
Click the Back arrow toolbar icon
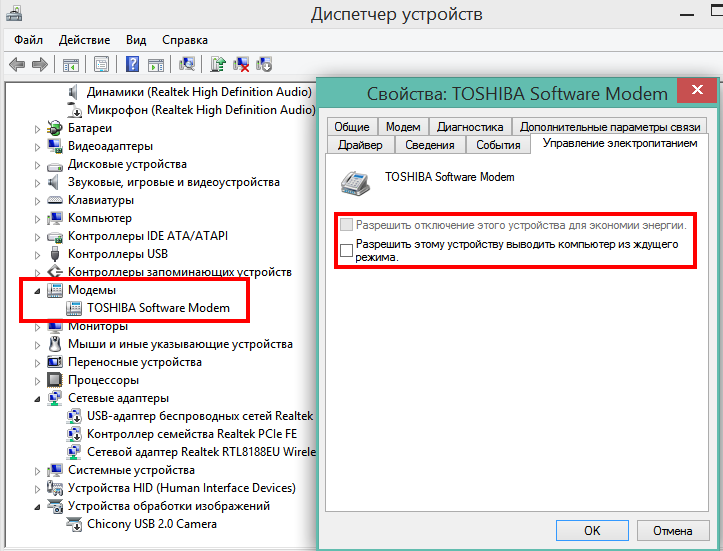pyautogui.click(x=17, y=64)
